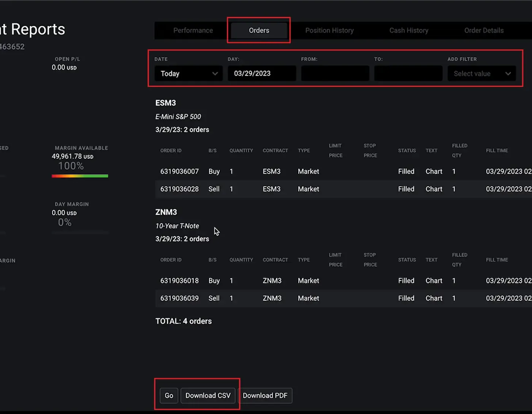Click fill time of order 6319036018

tap(509, 281)
